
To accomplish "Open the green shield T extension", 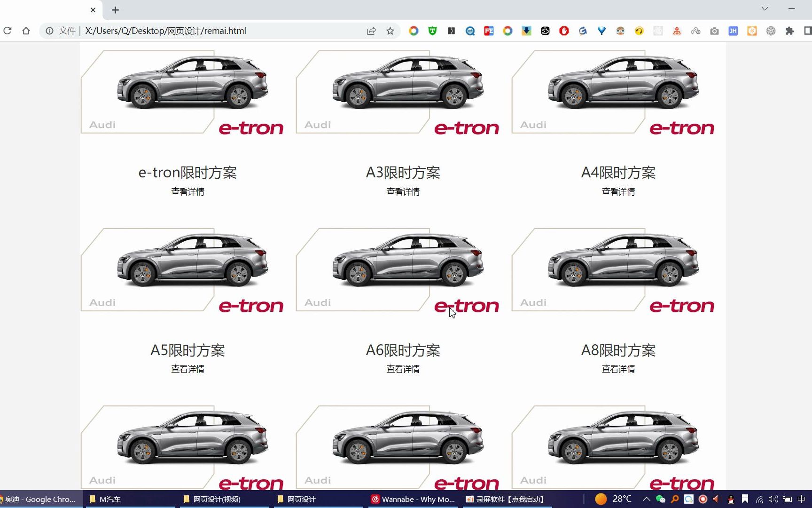I will coord(432,31).
